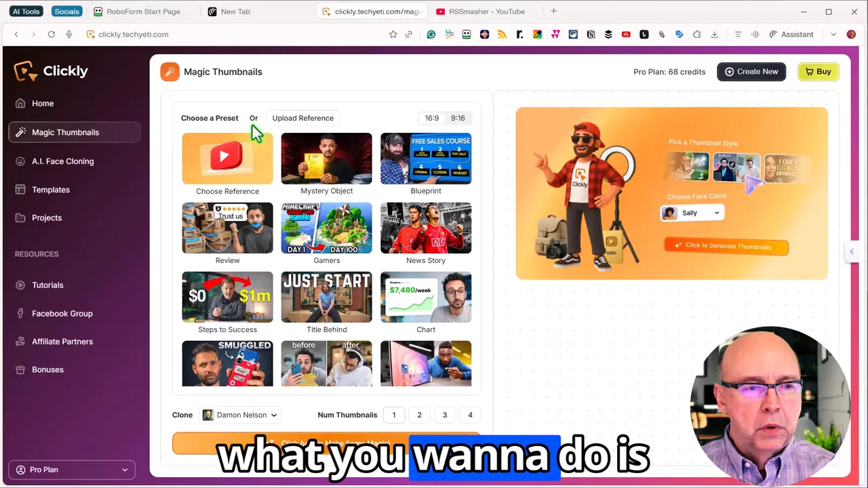Image resolution: width=868 pixels, height=488 pixels.
Task: Set Num Thumbnails to 4
Action: coord(470,415)
